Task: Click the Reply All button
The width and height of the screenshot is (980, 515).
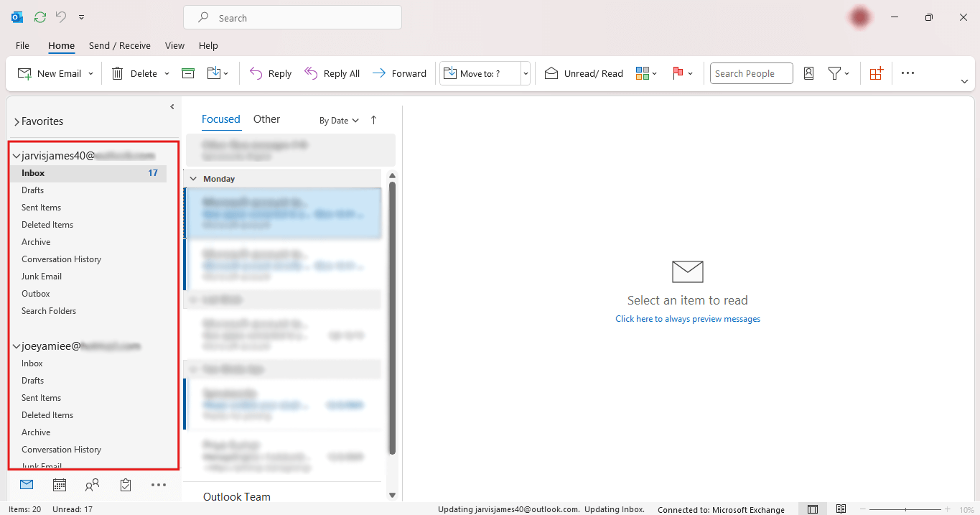Action: pyautogui.click(x=332, y=73)
